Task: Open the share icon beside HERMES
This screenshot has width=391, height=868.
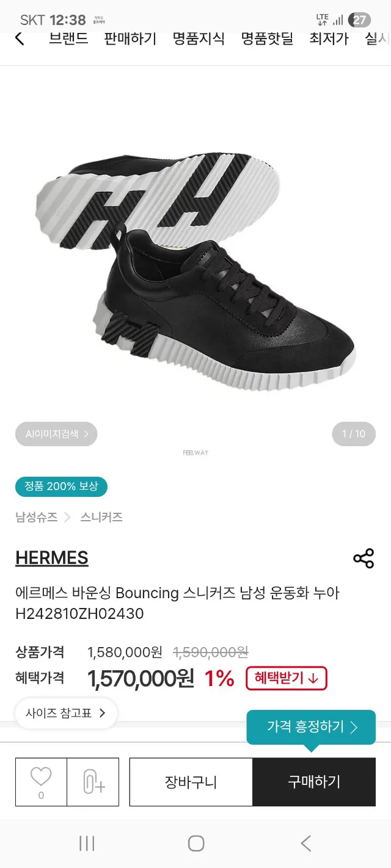Action: [364, 559]
